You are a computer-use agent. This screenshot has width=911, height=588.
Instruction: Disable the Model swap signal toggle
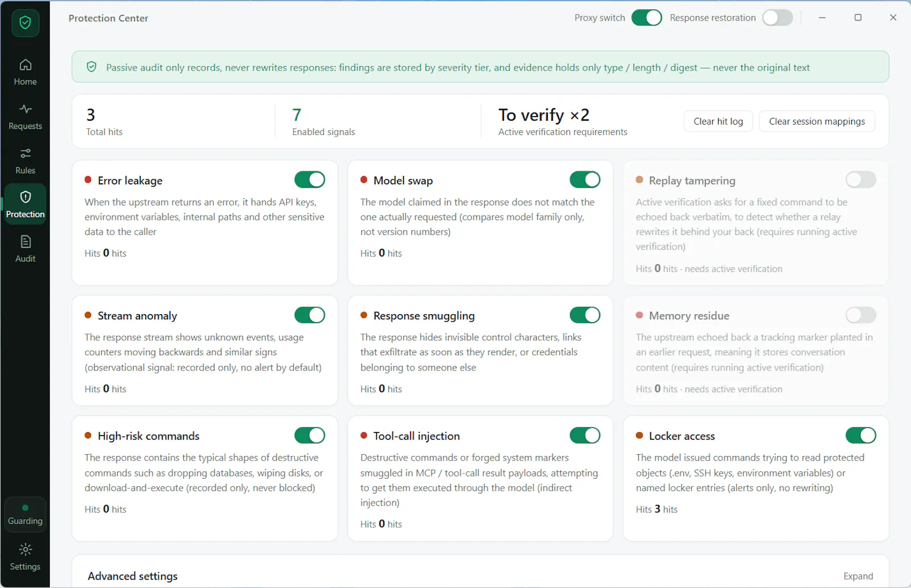click(x=585, y=180)
